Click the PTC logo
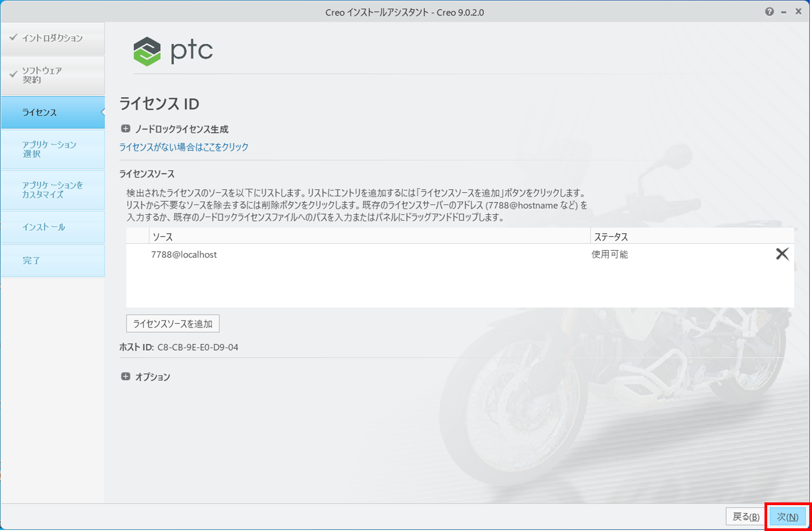The width and height of the screenshot is (812, 531). click(x=173, y=51)
